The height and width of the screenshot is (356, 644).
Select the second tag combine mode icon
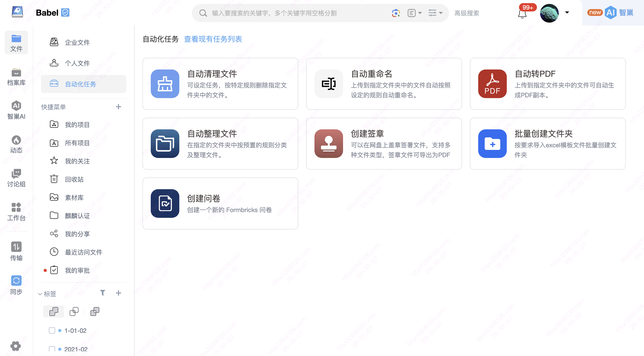coord(74,311)
